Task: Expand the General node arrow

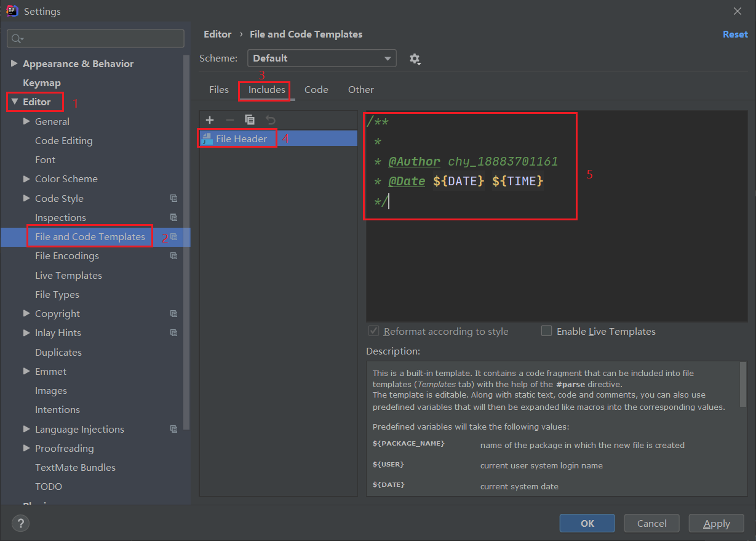Action: (x=26, y=121)
